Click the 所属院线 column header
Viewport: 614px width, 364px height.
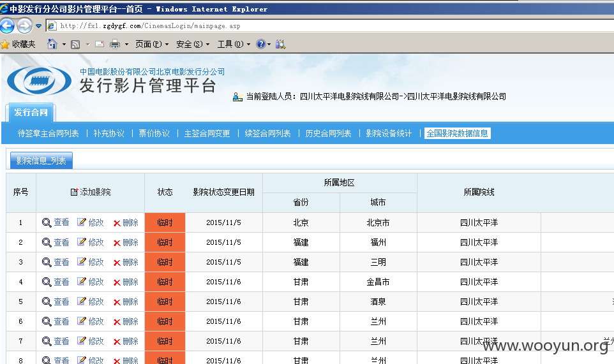click(479, 193)
